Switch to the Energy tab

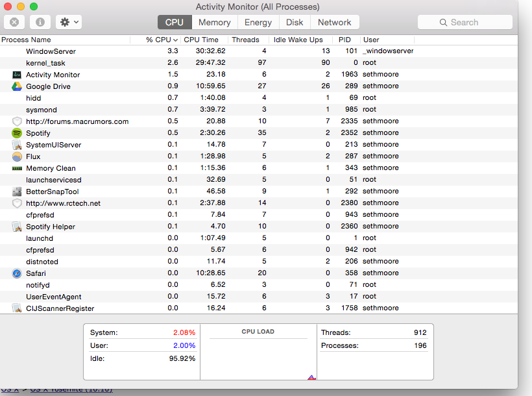point(258,22)
